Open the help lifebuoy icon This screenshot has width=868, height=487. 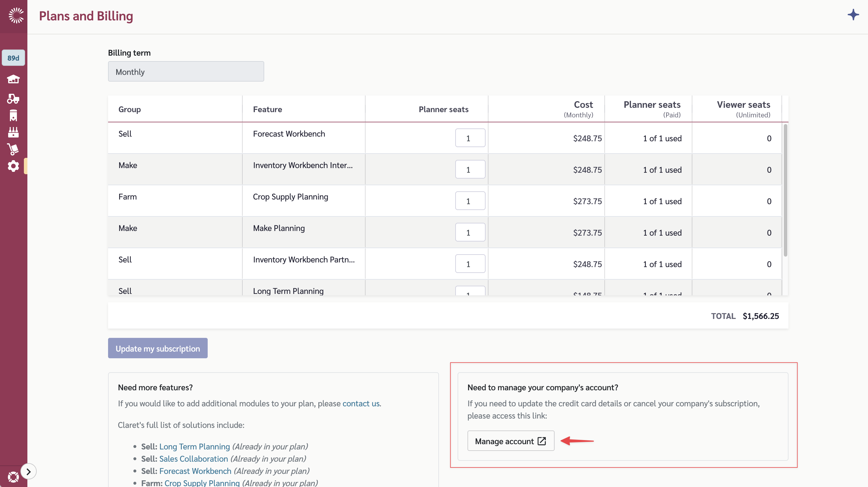coord(13,477)
